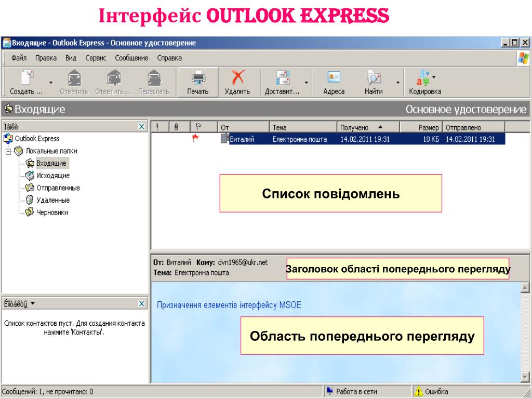Screen dimensions: 532x399
Task: Expand the Доставит... dropdown arrow
Action: coord(306,83)
